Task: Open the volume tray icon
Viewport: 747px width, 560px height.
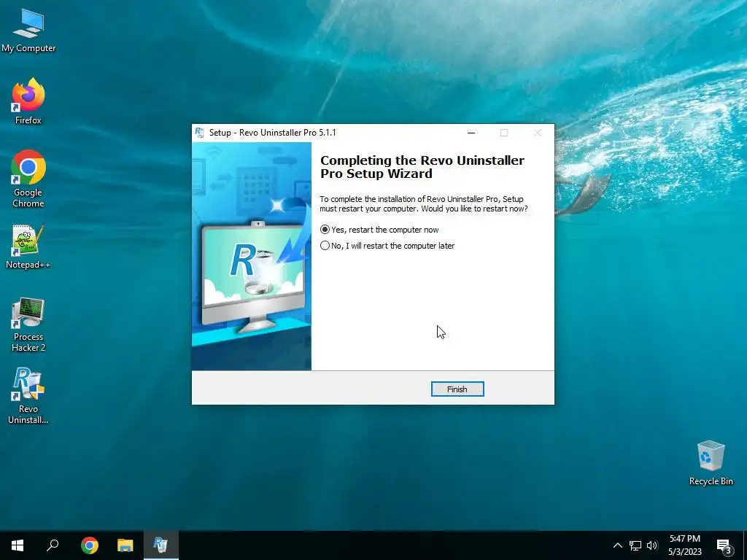Action: click(652, 545)
